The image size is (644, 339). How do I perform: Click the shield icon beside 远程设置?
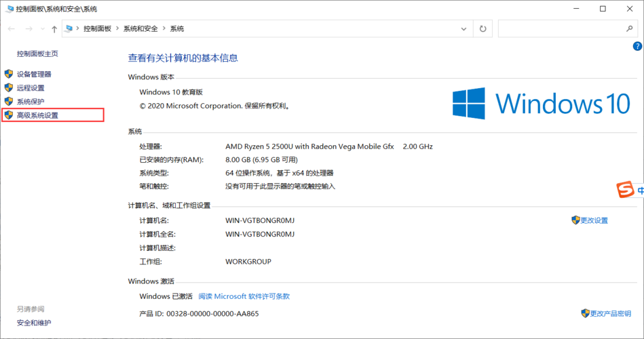(x=9, y=87)
